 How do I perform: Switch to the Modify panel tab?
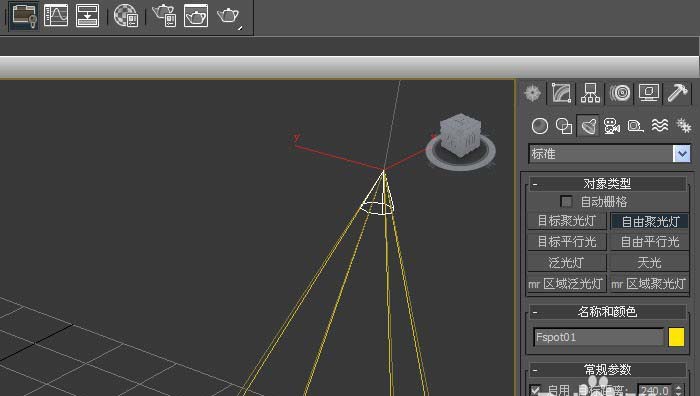[x=562, y=93]
